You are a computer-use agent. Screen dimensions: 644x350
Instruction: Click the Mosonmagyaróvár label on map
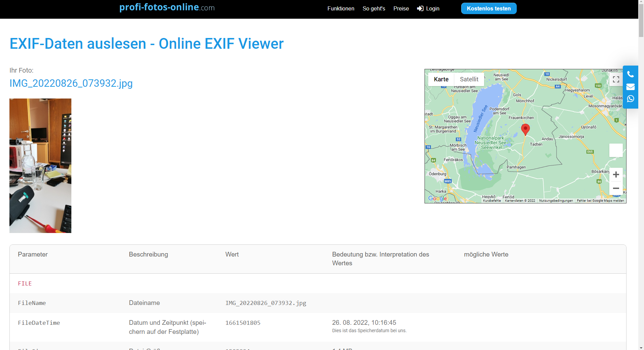tap(605, 106)
